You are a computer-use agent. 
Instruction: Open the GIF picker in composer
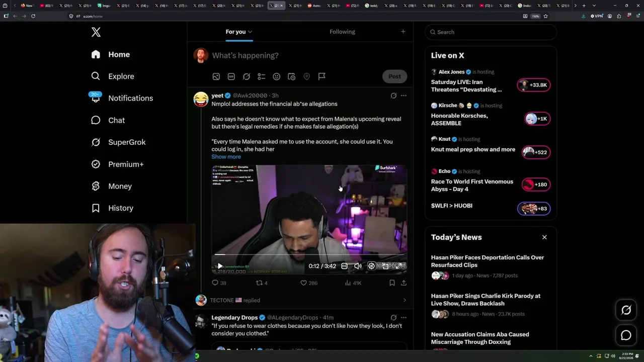pos(231,76)
